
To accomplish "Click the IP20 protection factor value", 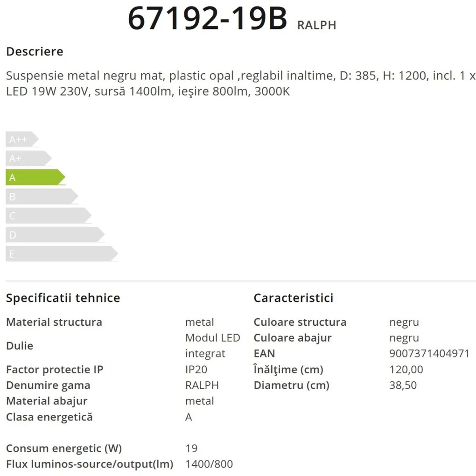I will (x=196, y=370).
